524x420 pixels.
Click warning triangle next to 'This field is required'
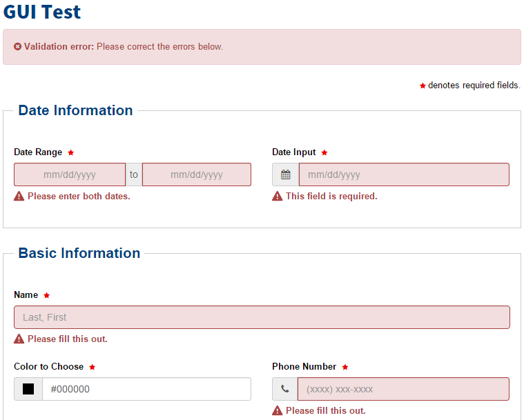pyautogui.click(x=277, y=196)
